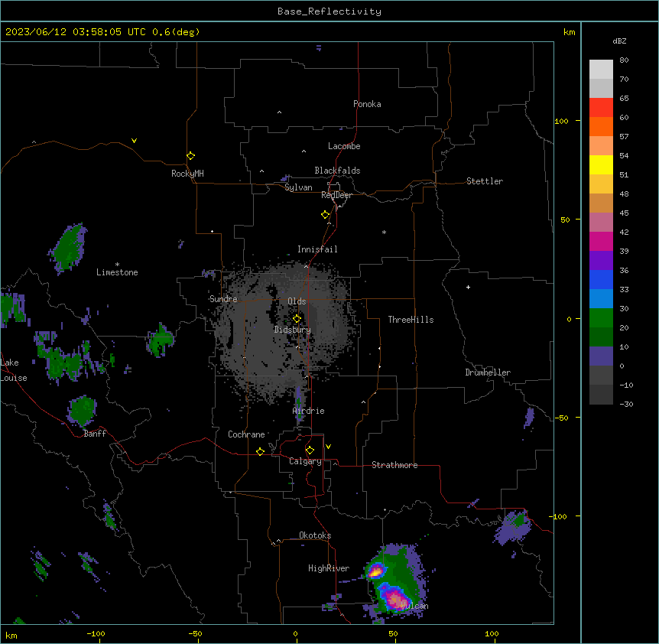Click the Base_Reflectivity title text
The width and height of the screenshot is (659, 644).
pyautogui.click(x=329, y=11)
